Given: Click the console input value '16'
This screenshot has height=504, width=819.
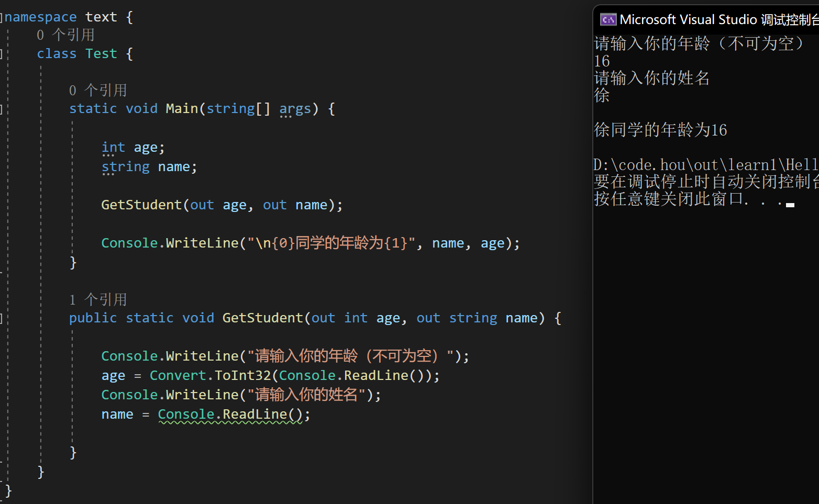Looking at the screenshot, I should (602, 61).
